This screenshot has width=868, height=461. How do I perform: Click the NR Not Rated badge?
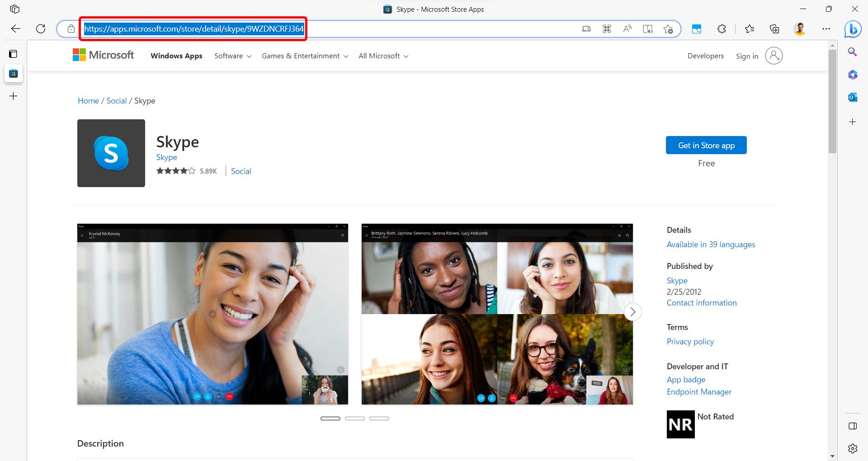point(680,424)
